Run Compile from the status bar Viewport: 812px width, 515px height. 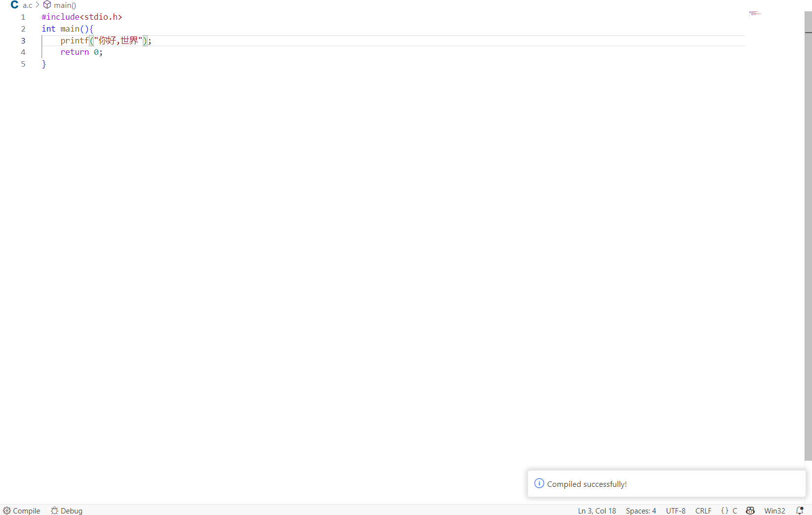22,511
